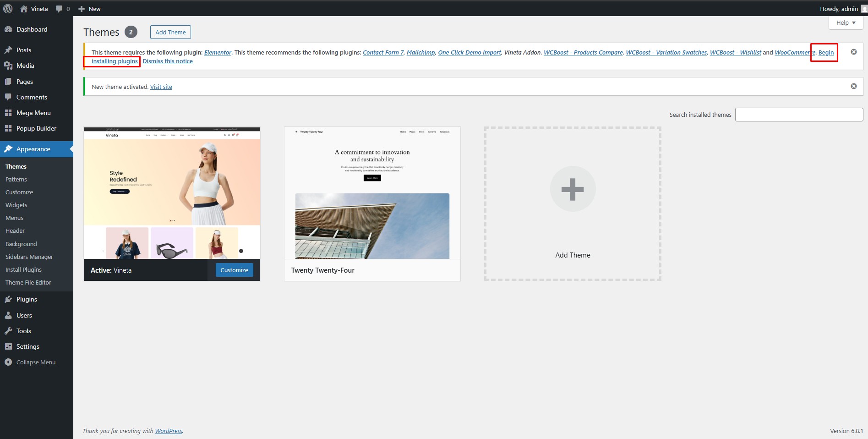Open the Patterns submenu item
The height and width of the screenshot is (439, 868).
pos(16,179)
